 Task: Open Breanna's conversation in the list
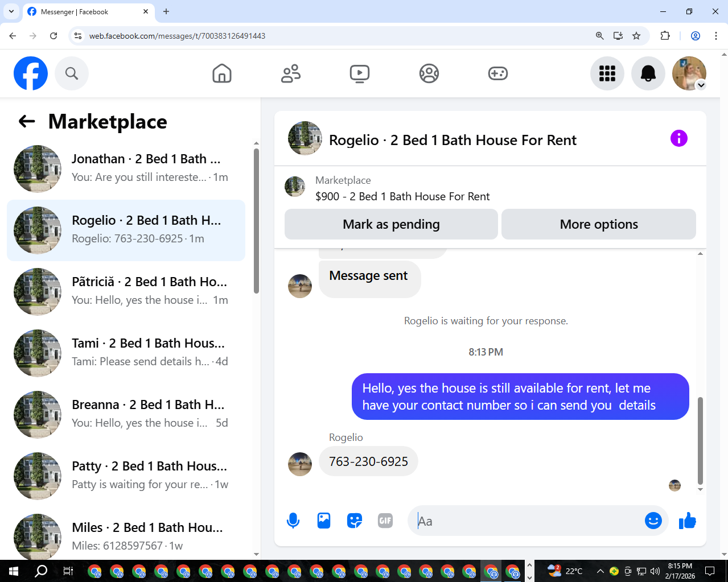coord(126,415)
